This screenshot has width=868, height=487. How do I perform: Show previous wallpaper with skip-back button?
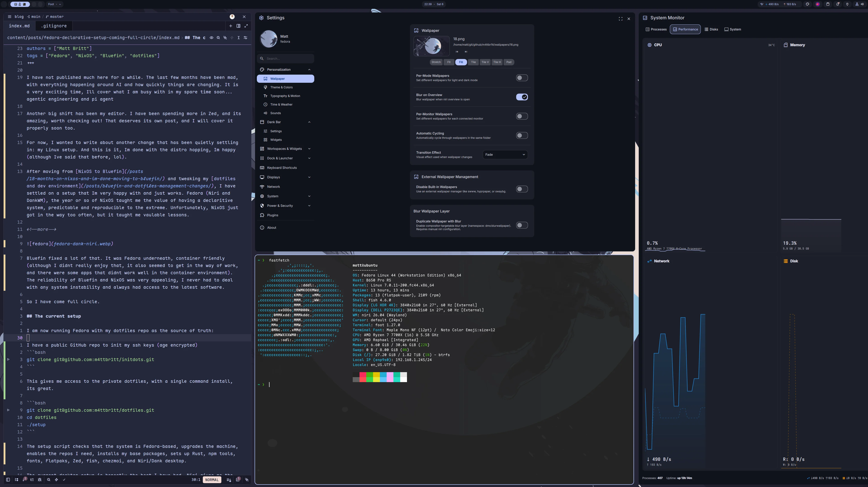click(457, 52)
